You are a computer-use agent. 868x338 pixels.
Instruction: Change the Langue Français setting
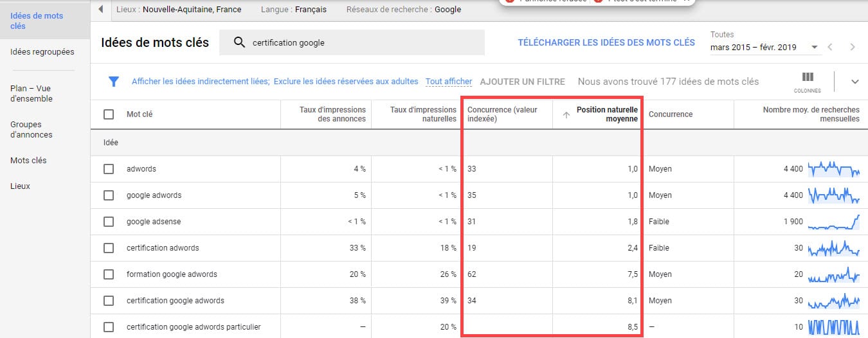pyautogui.click(x=294, y=10)
